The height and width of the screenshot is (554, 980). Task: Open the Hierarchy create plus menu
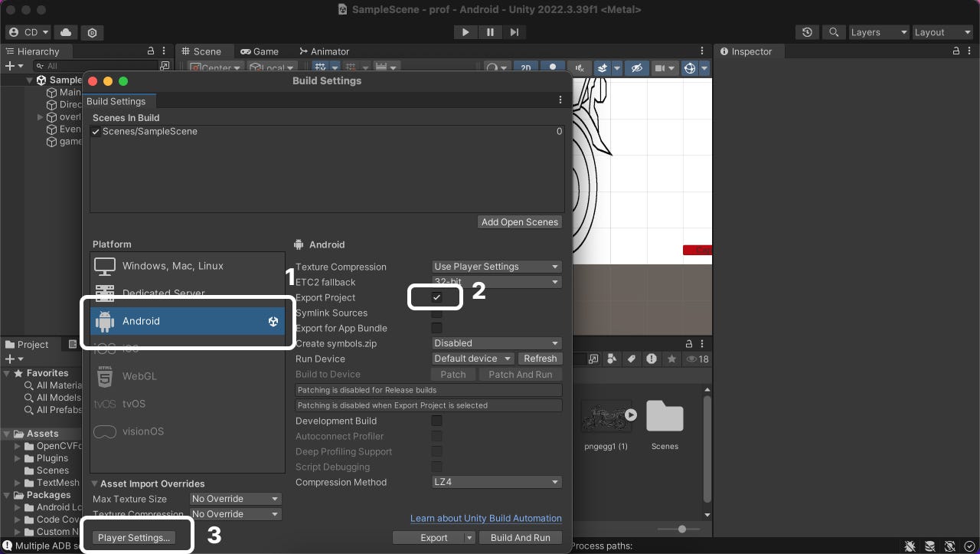[14, 67]
